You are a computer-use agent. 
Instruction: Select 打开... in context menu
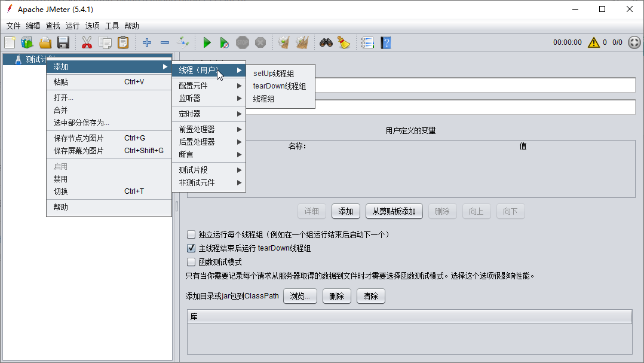click(x=109, y=97)
